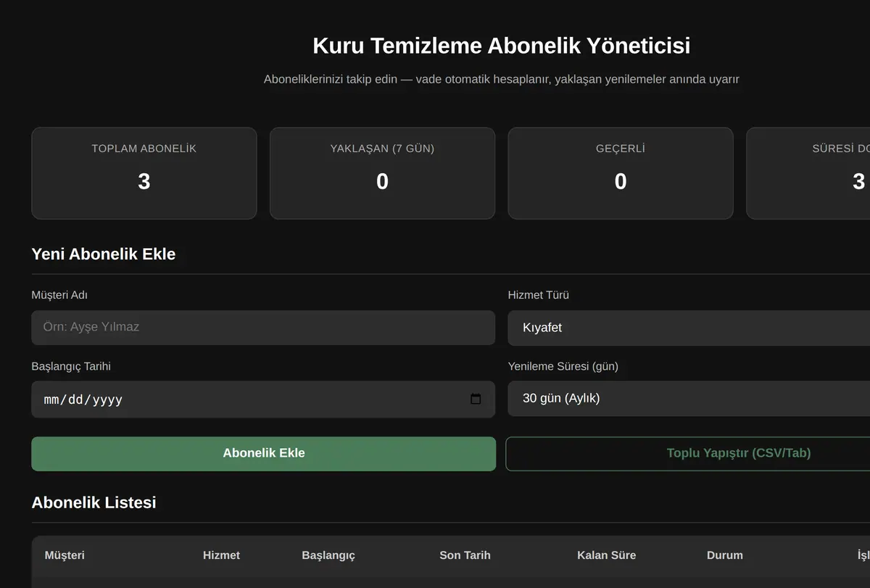870x588 pixels.
Task: Select the Geçerli stat card
Action: click(x=621, y=173)
